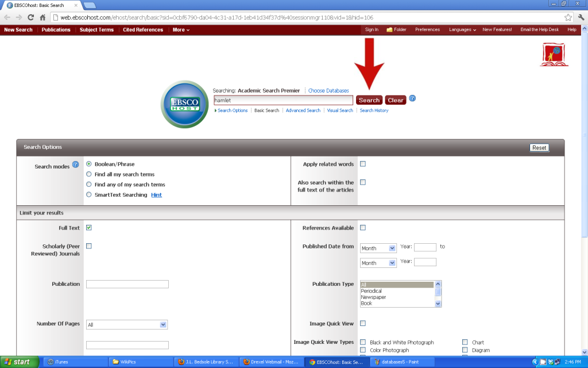This screenshot has height=368, width=588.
Task: Select the SmartText Searching search mode
Action: click(88, 194)
